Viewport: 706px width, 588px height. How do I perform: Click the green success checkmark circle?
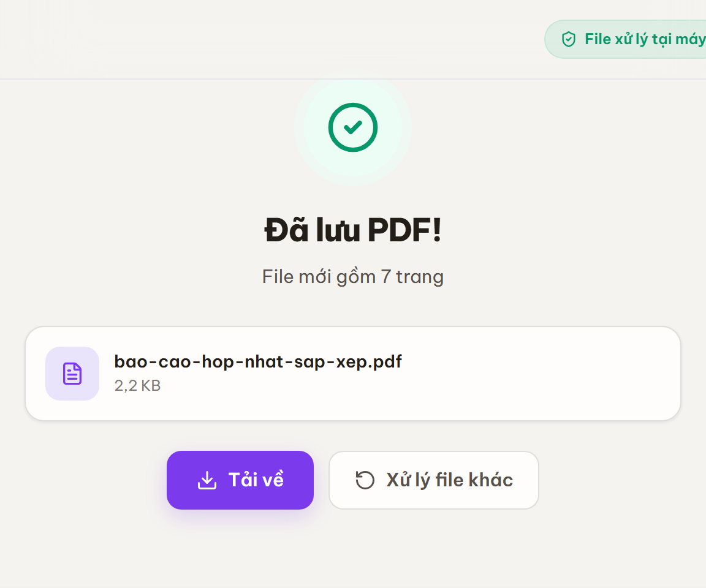click(x=353, y=127)
